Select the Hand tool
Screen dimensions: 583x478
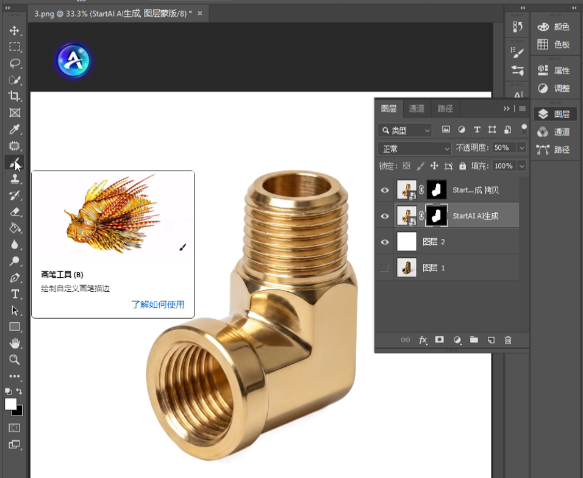coord(15,343)
